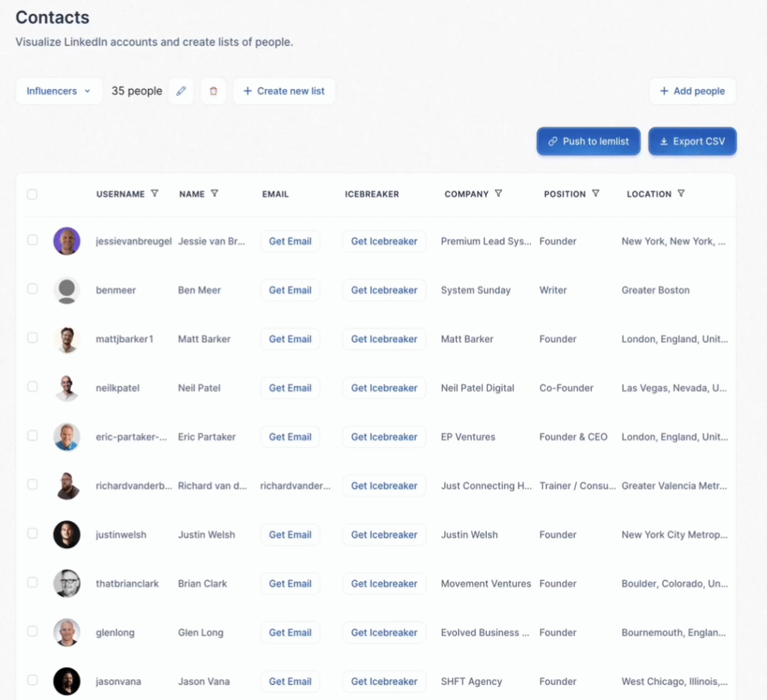Viewport: 767px width, 700px height.
Task: Filter by the Company column funnel icon
Action: click(x=498, y=194)
